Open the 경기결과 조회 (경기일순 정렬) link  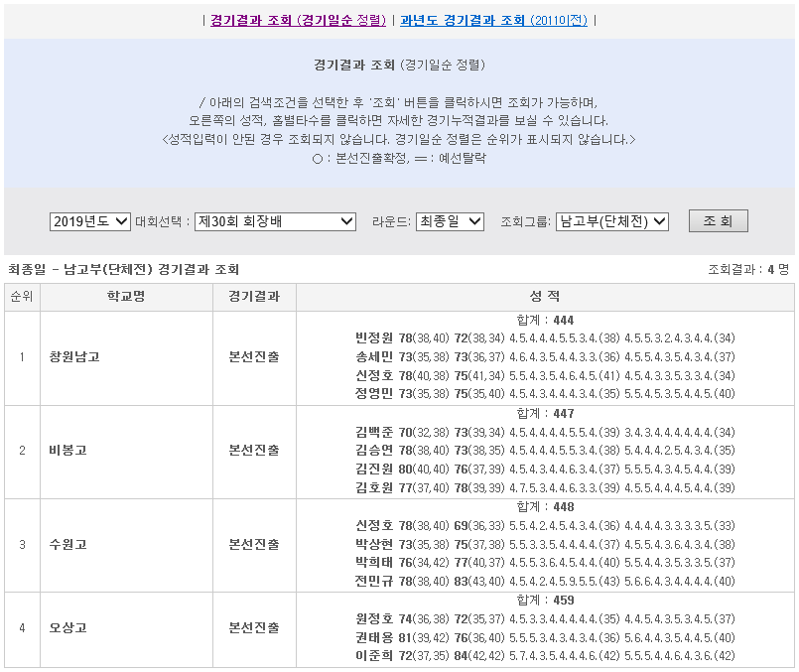click(x=298, y=21)
